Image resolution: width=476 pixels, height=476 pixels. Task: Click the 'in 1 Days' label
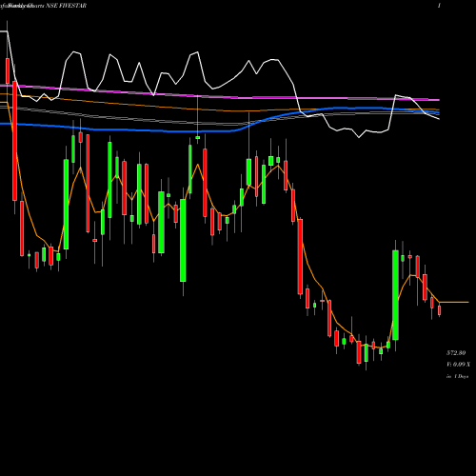(x=457, y=376)
